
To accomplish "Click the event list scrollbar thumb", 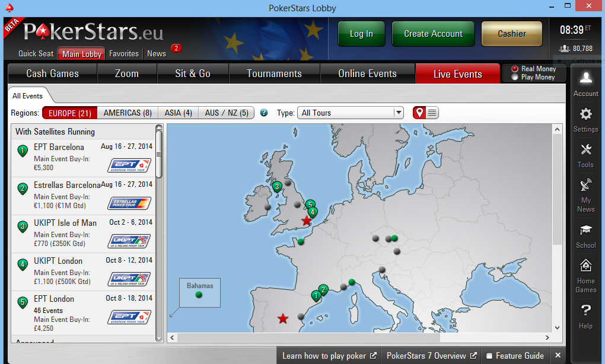I will 158,154.
